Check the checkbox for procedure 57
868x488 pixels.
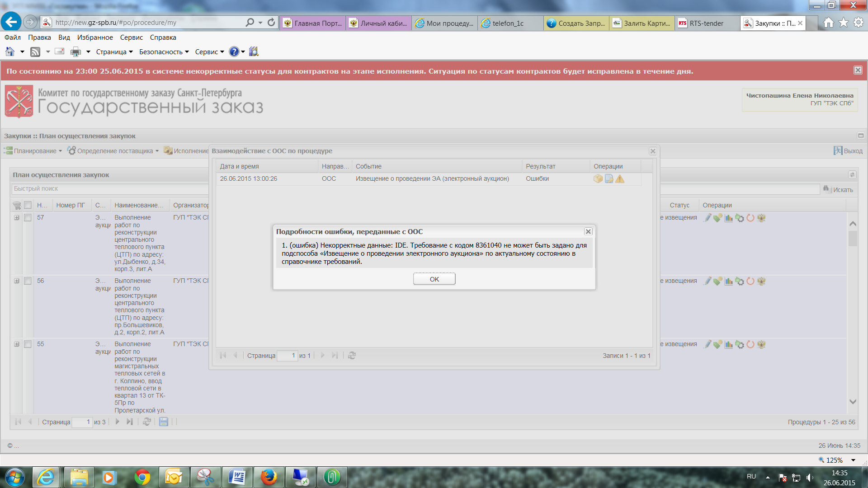pyautogui.click(x=28, y=218)
